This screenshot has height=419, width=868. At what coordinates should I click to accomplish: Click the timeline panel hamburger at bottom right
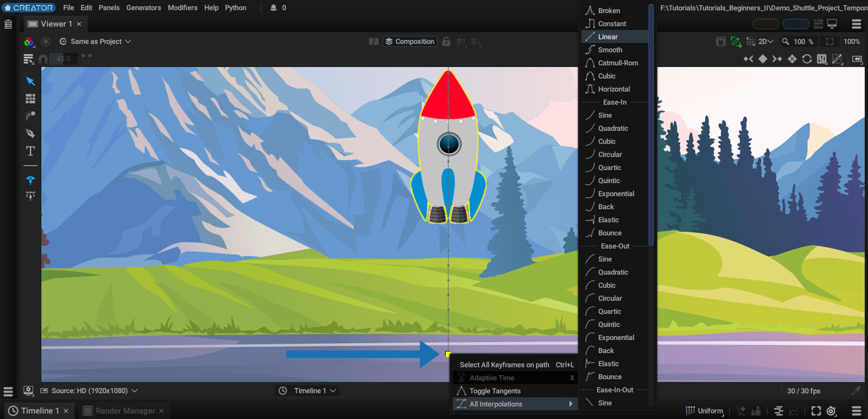pyautogui.click(x=857, y=411)
